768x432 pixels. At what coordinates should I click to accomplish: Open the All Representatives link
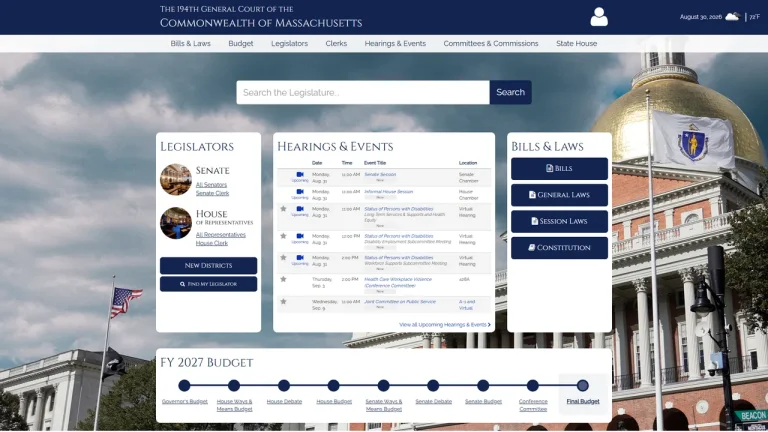pos(221,235)
